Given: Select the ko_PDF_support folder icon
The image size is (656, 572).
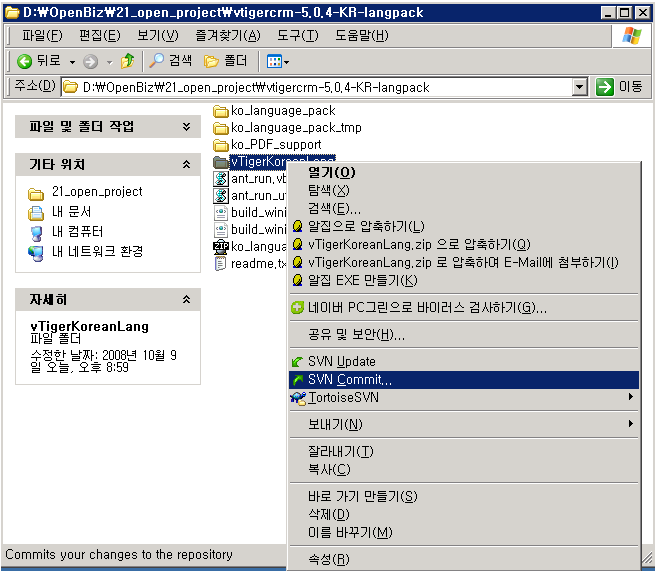Looking at the screenshot, I should point(220,145).
